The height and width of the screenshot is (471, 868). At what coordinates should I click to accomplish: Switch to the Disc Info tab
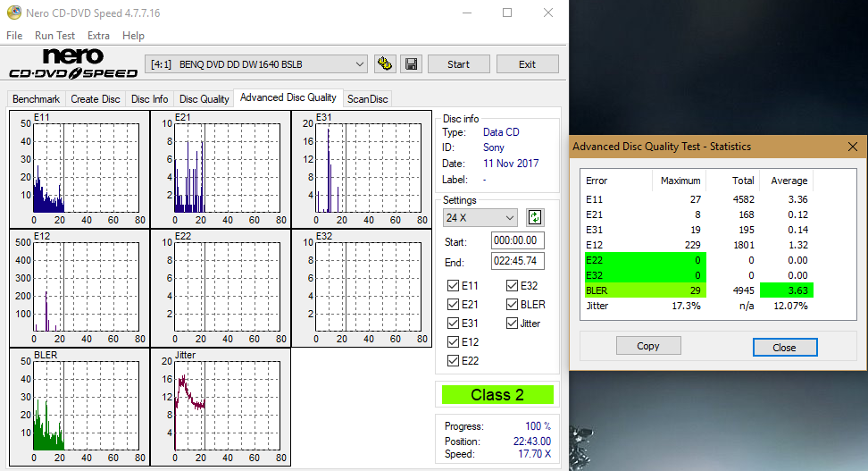[x=149, y=99]
